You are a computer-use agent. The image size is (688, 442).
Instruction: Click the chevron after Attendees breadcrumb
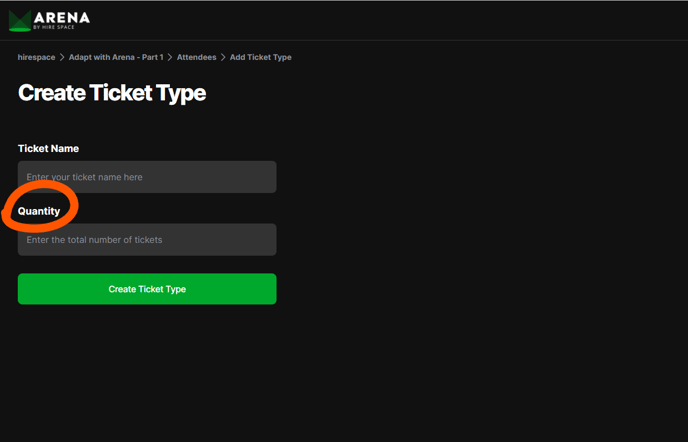223,57
